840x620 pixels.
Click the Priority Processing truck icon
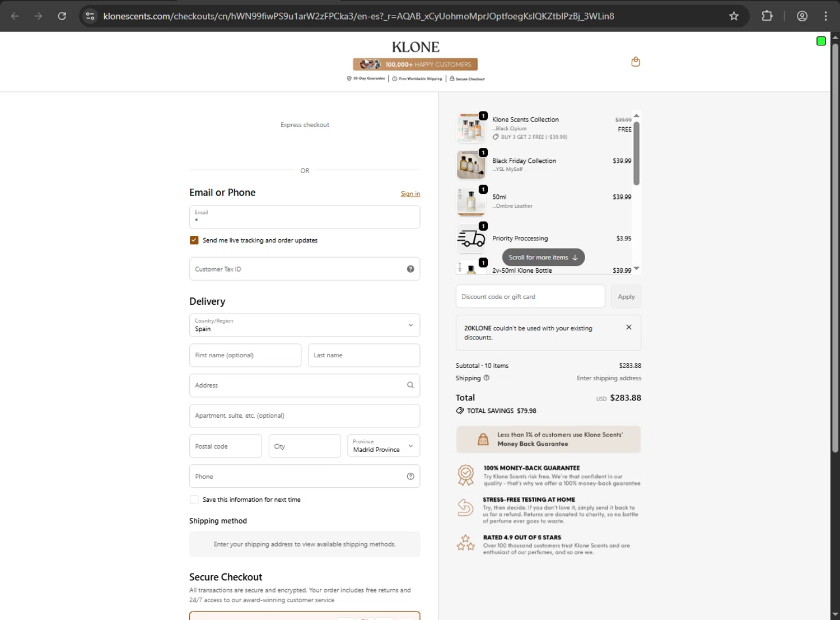tap(471, 239)
